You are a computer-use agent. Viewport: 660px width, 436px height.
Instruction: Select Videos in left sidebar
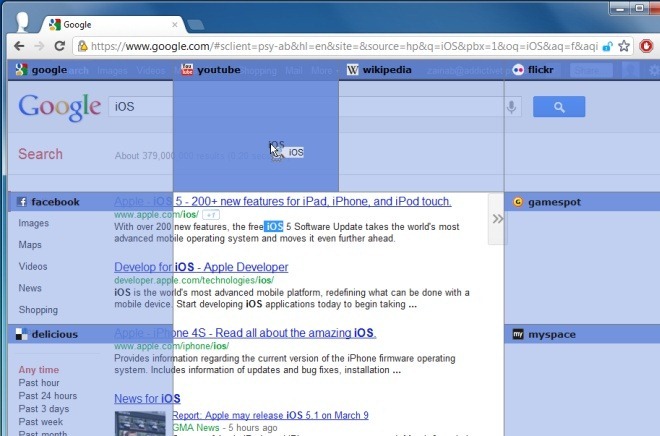click(x=33, y=266)
